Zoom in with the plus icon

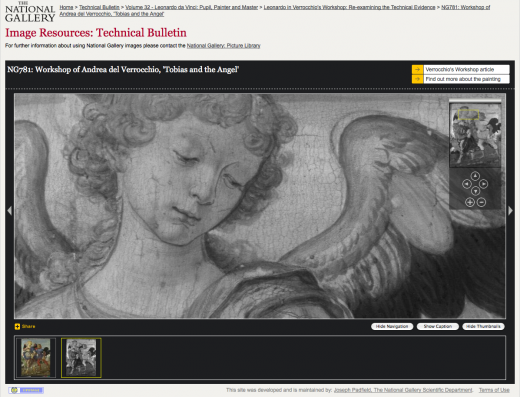coord(470,202)
